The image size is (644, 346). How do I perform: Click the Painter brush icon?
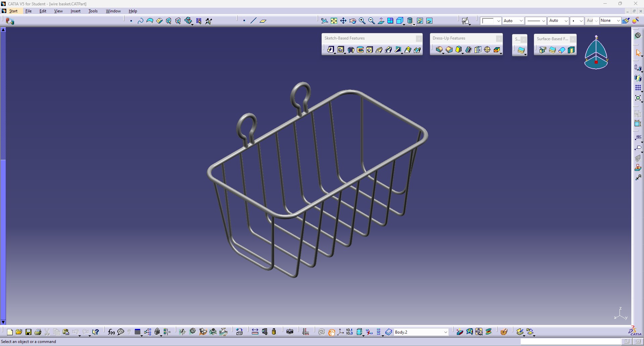(x=626, y=21)
